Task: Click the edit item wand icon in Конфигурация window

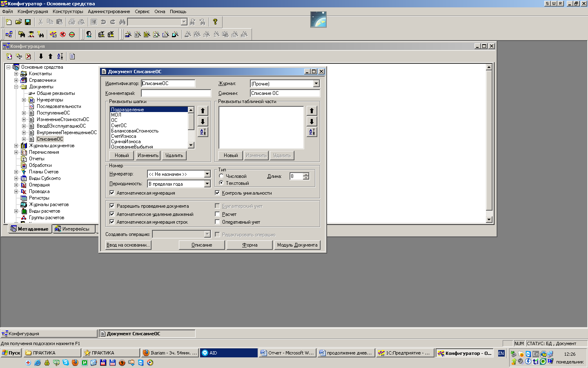Action: tap(19, 56)
